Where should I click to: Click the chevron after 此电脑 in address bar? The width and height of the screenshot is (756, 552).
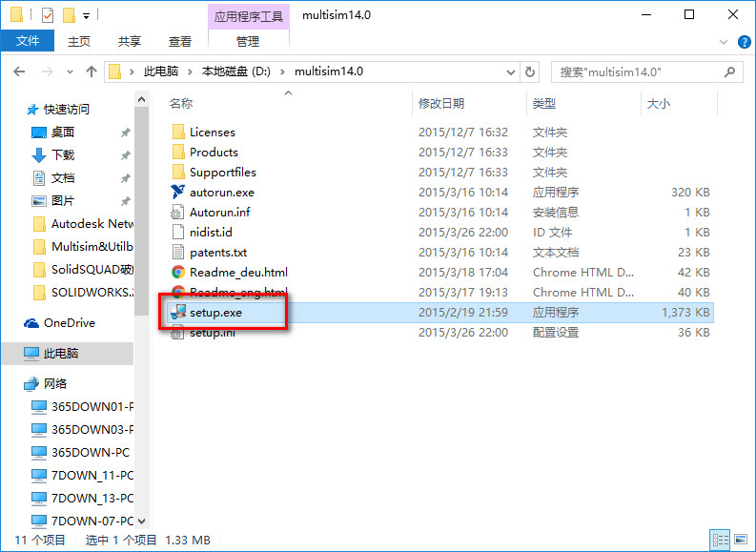tap(190, 72)
